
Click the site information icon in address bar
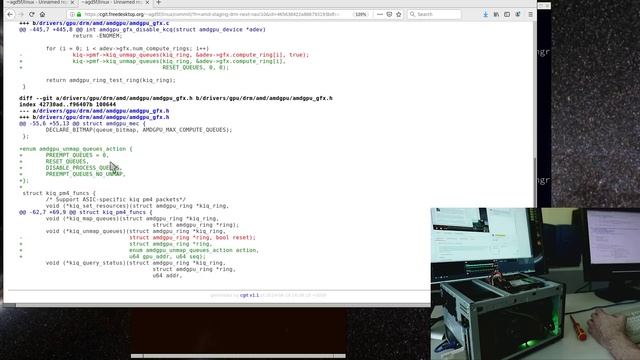[72, 14]
